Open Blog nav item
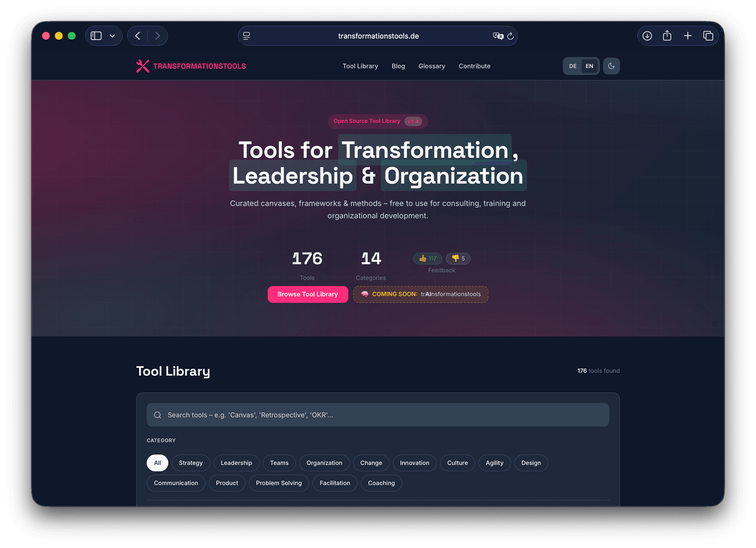The height and width of the screenshot is (548, 756). click(x=398, y=66)
